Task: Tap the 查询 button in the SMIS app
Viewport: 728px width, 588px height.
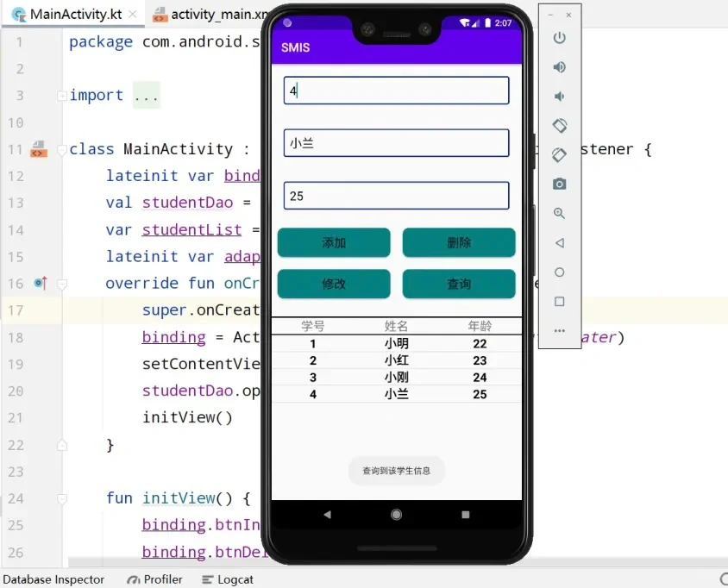Action: click(459, 284)
